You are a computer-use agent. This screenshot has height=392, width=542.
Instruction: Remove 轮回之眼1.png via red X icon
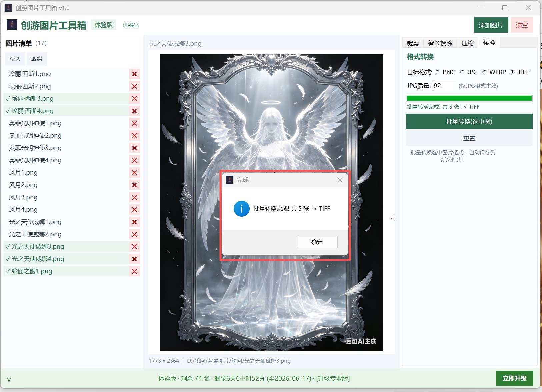[x=134, y=271]
